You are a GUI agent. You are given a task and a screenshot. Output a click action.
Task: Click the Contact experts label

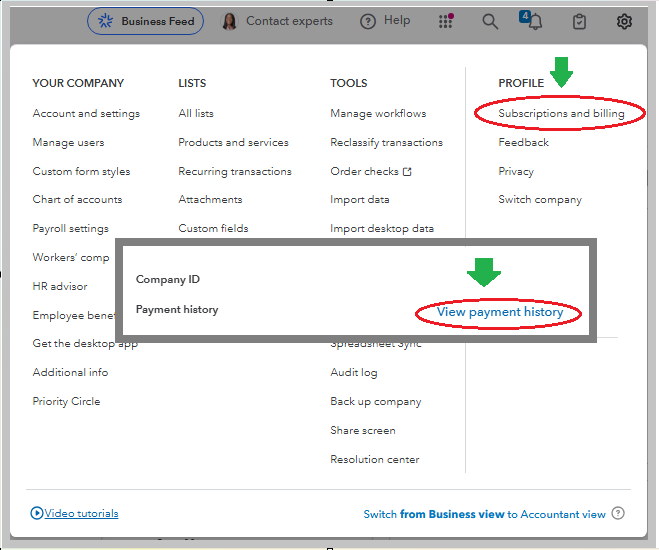289,21
